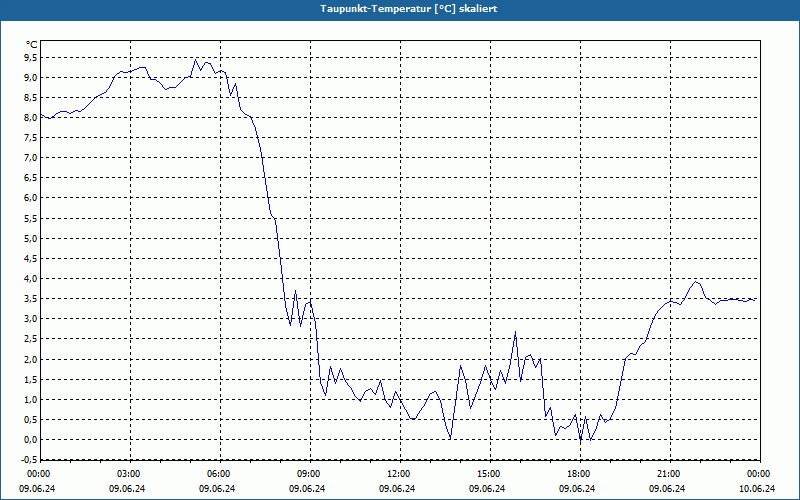Choose the '4,5' y-axis label
The image size is (800, 500).
pos(31,259)
